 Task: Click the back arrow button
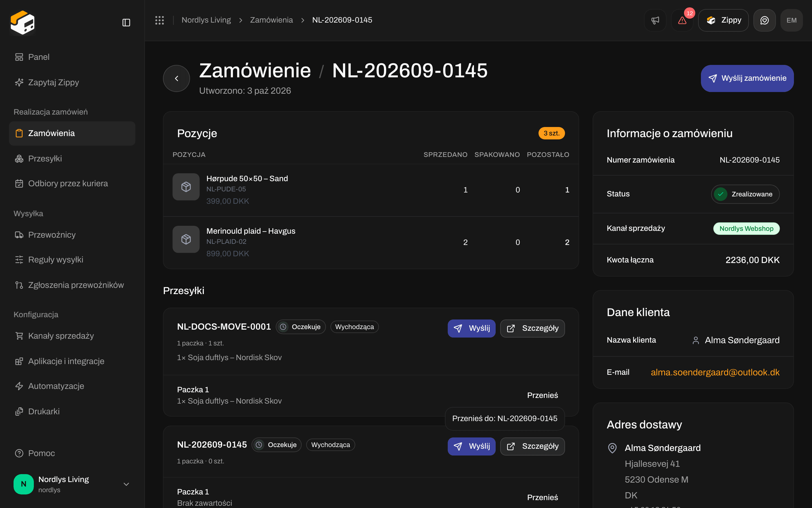coord(176,78)
